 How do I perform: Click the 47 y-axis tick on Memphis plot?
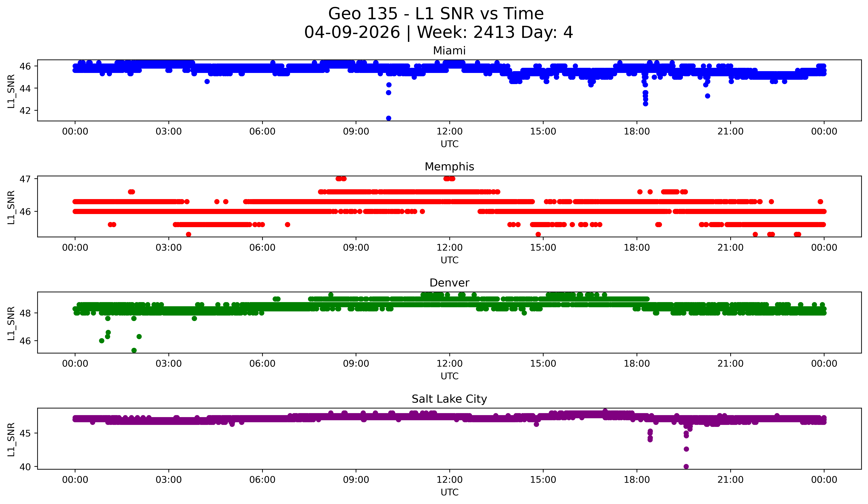pyautogui.click(x=25, y=179)
